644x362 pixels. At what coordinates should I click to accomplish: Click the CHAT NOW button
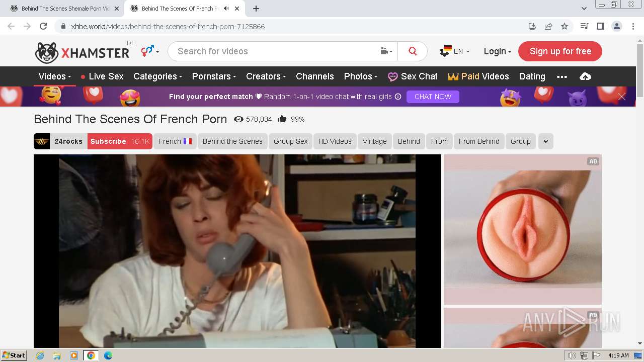[x=433, y=97]
